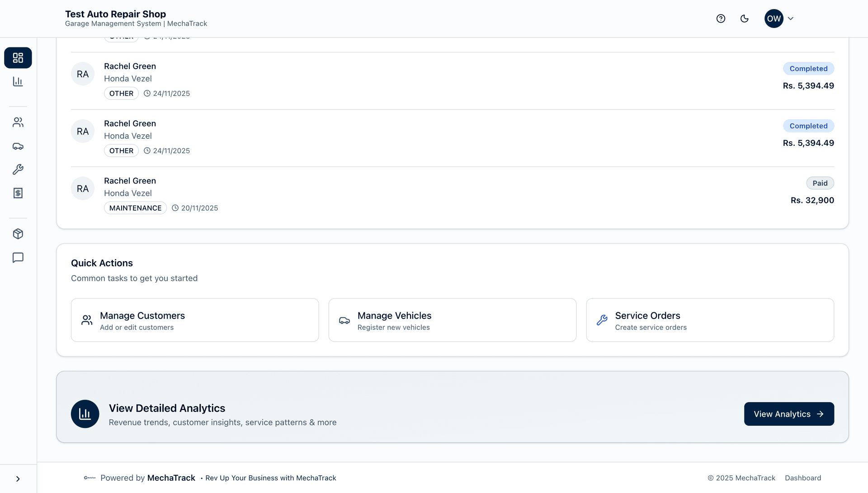
Task: Open Manage Customers quick action card
Action: [x=195, y=320]
